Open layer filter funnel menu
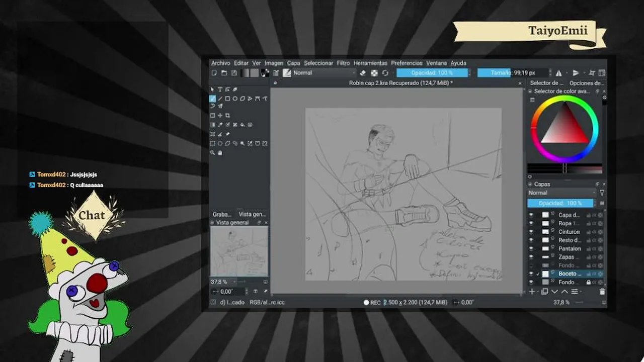Image resolution: width=644 pixels, height=362 pixels. [x=602, y=193]
